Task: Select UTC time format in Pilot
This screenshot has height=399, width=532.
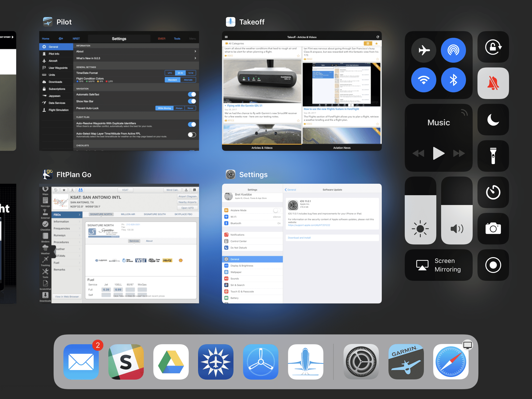Action: (170, 73)
